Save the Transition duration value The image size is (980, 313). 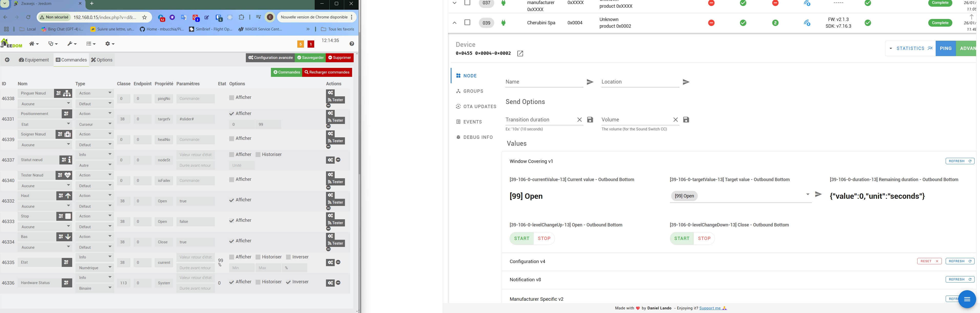pos(590,120)
